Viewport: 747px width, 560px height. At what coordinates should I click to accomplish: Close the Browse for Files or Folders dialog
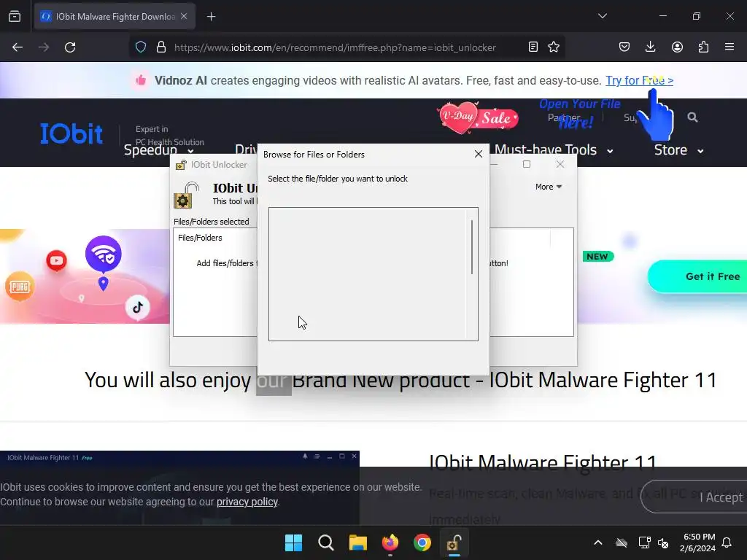(x=479, y=154)
